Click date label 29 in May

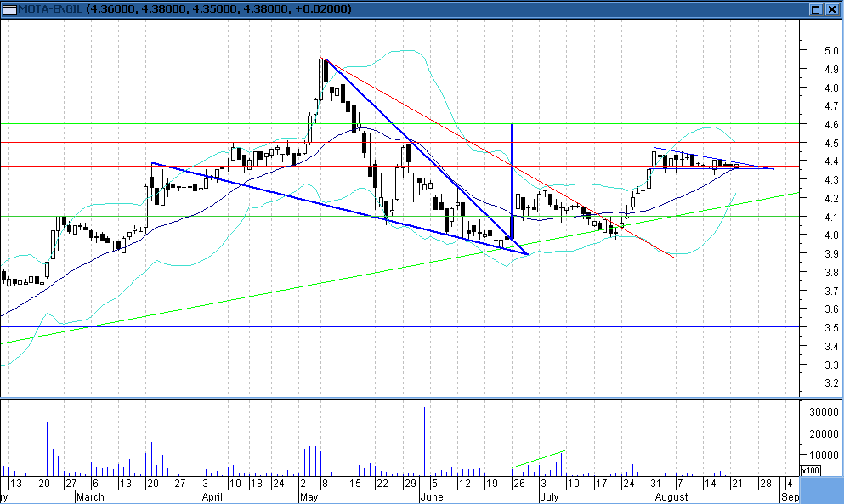(411, 484)
